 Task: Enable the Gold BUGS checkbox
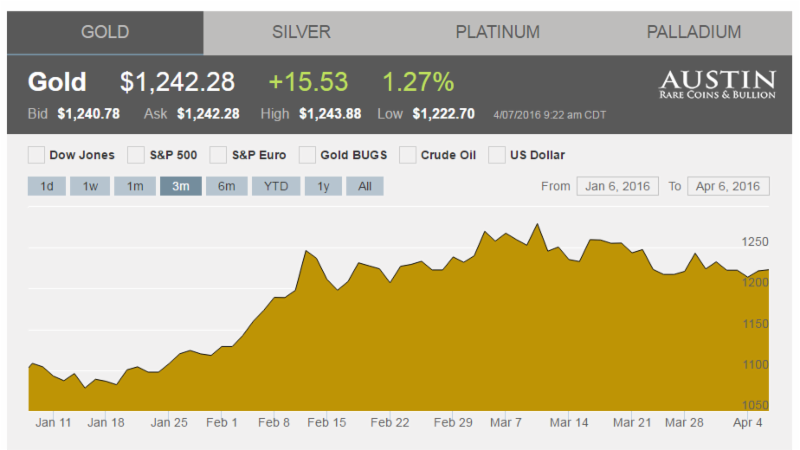(x=308, y=155)
